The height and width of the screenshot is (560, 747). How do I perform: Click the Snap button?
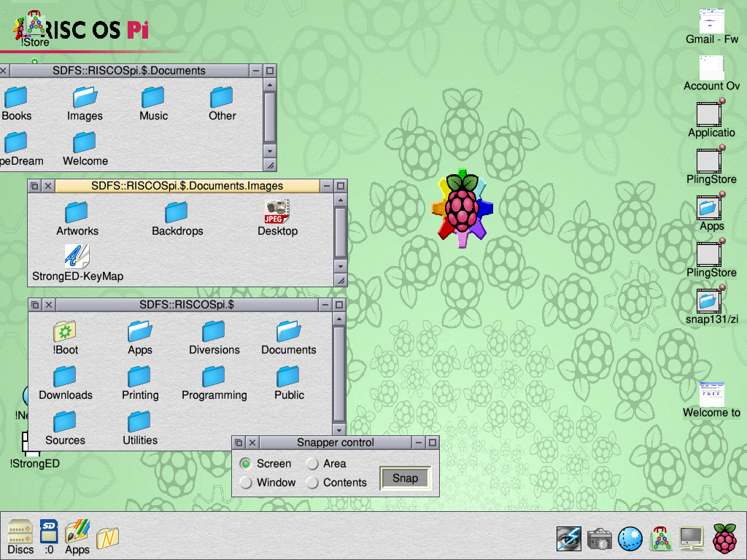coord(406,478)
